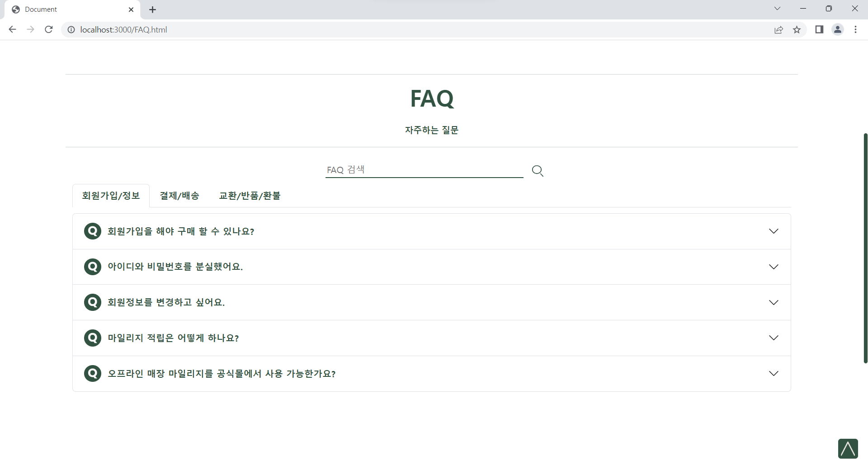Reload the page with the refresh icon
The height and width of the screenshot is (460, 868).
click(x=49, y=29)
